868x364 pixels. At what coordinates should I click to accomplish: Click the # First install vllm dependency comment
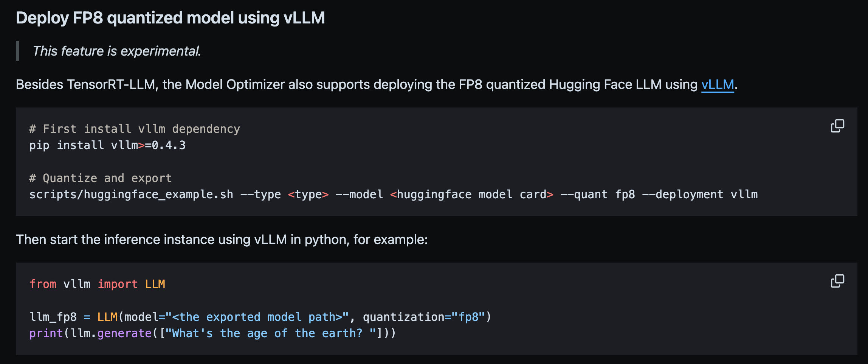[134, 128]
